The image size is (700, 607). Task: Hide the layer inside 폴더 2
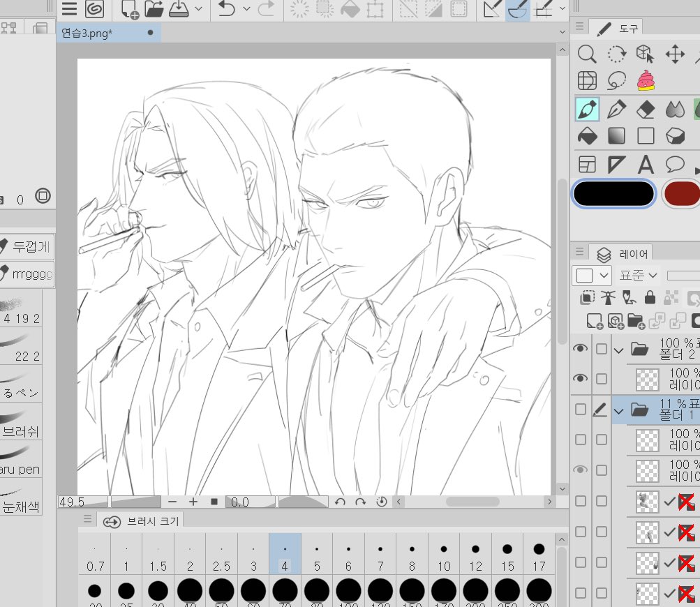[x=580, y=378]
